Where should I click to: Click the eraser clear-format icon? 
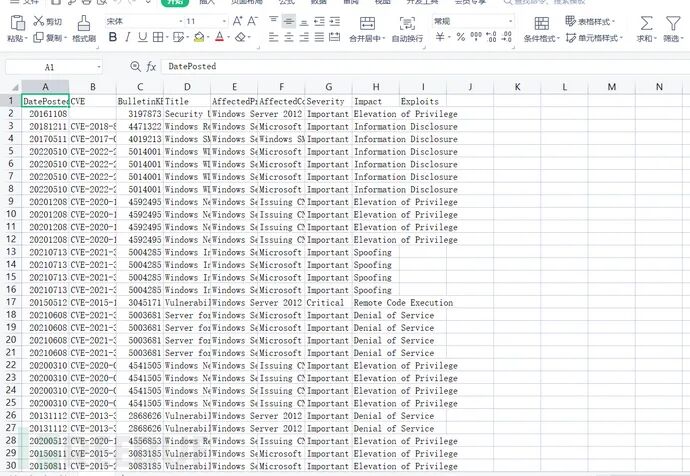(240, 37)
